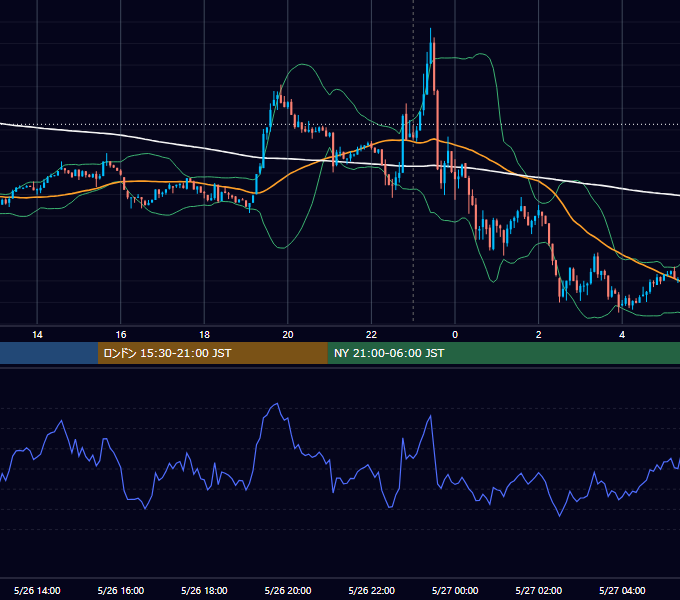This screenshot has width=680, height=600.
Task: Click the 5/27 00:00 date label
Action: click(x=455, y=590)
